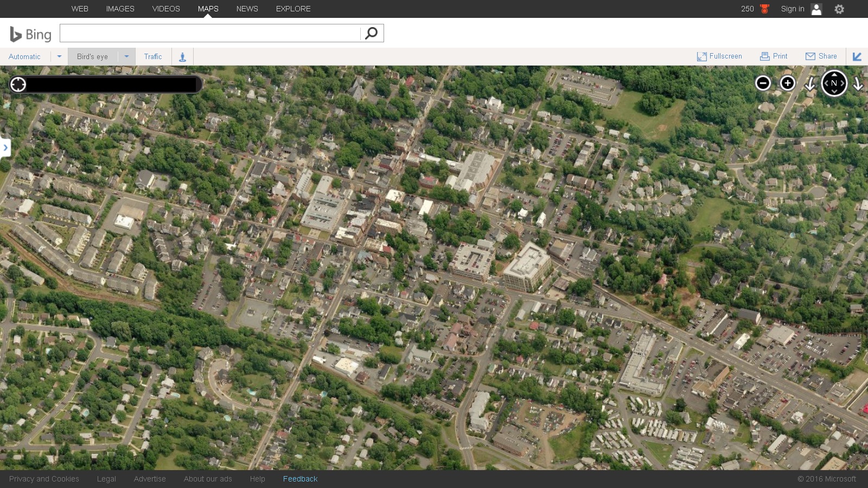This screenshot has width=868, height=488.
Task: Switch to the EXPLORE tab
Action: [293, 9]
